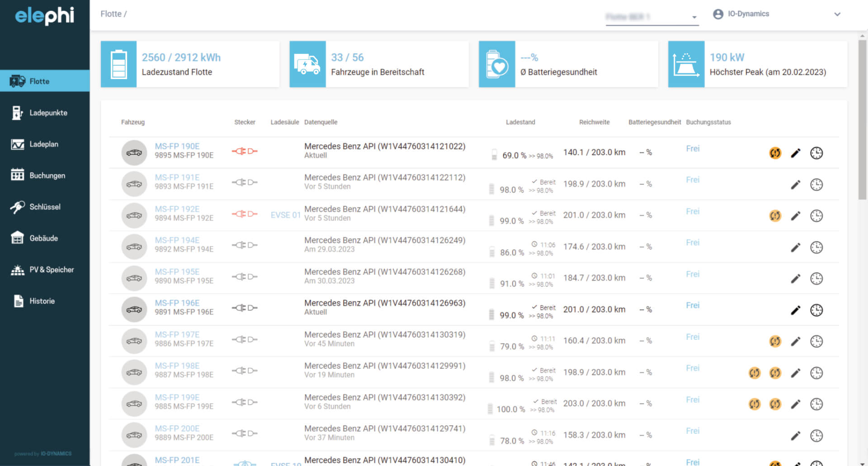This screenshot has width=868, height=466.
Task: Open the MS-FP 194E vehicle link
Action: pyautogui.click(x=177, y=240)
